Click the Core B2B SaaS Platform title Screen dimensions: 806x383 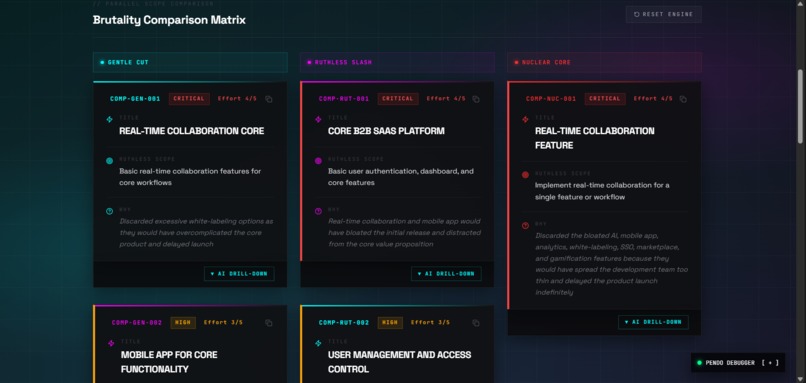387,131
